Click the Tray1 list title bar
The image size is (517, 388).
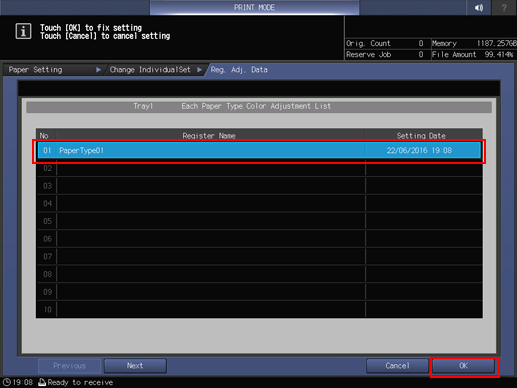point(259,106)
